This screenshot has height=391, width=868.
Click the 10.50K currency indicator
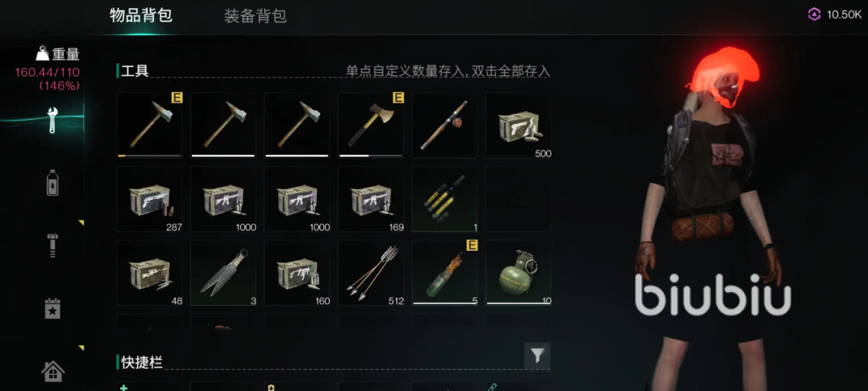[x=834, y=14]
